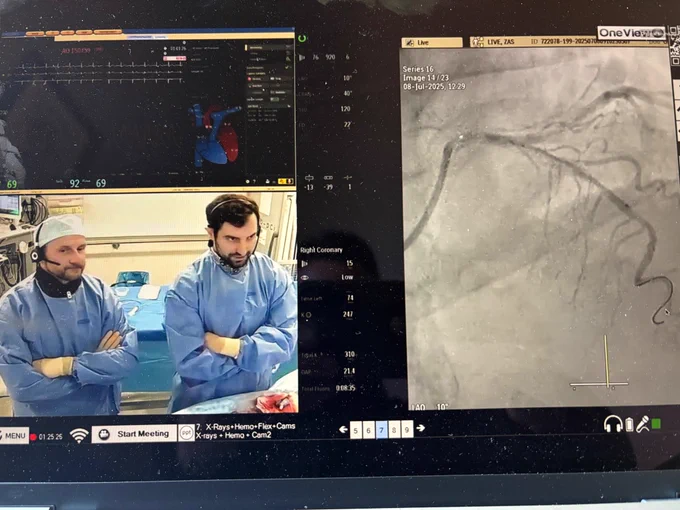The width and height of the screenshot is (680, 510).
Task: Click the green heart rate value 69 at left
Action: [12, 184]
